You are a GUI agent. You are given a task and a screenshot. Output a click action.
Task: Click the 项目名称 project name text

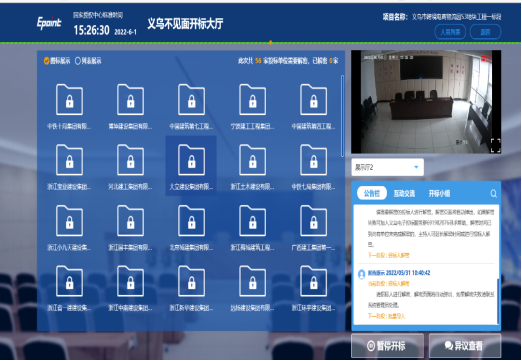click(x=442, y=17)
